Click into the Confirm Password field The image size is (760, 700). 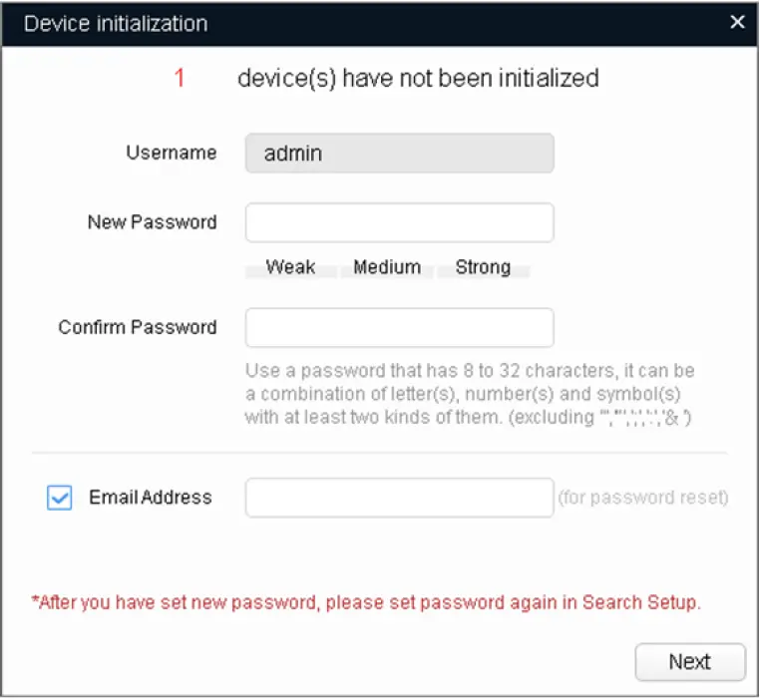tap(399, 328)
